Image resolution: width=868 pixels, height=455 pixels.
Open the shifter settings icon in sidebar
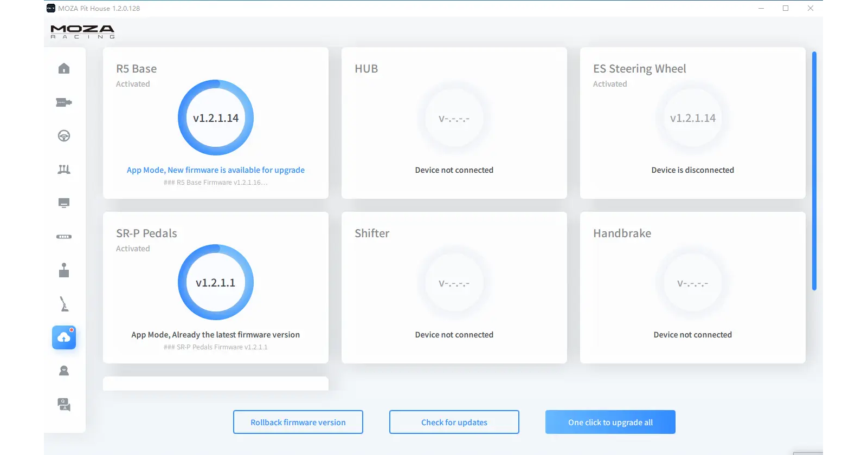pos(64,270)
